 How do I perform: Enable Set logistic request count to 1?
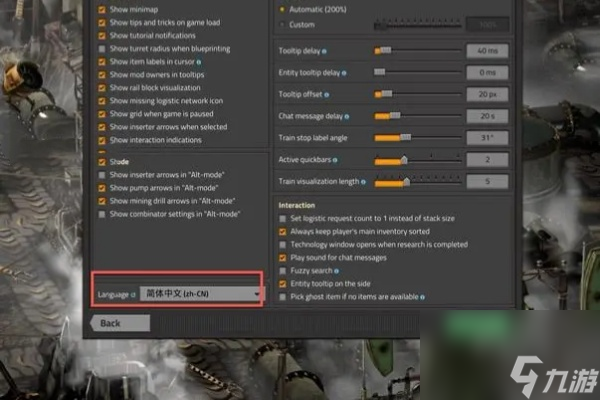(282, 219)
